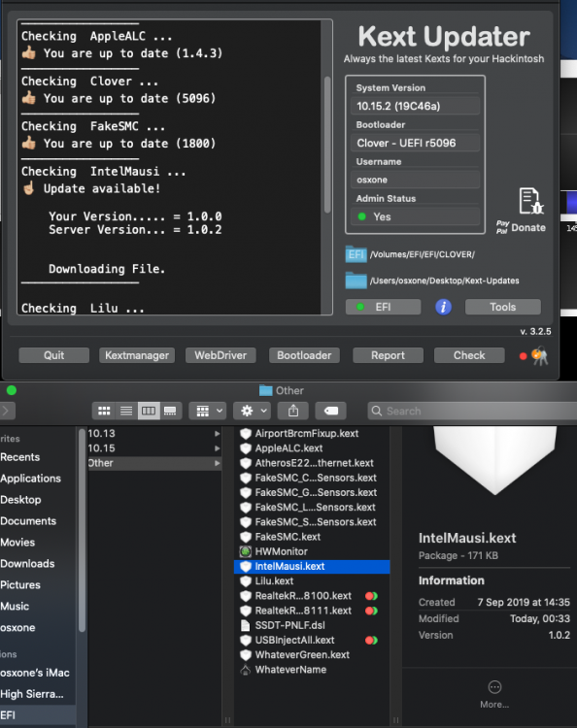577x728 pixels.
Task: Open the group-by arrangement dropdown
Action: point(208,411)
